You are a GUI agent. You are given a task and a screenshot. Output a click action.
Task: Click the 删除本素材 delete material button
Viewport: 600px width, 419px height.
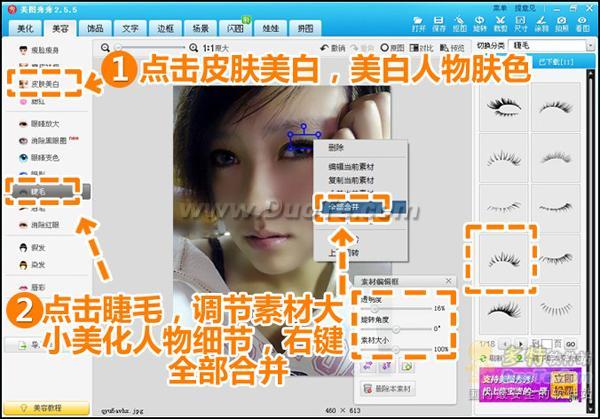pos(388,389)
